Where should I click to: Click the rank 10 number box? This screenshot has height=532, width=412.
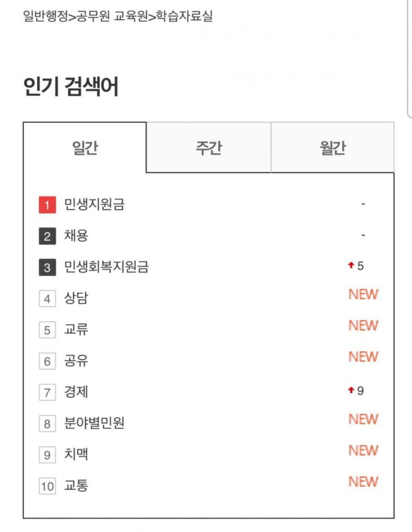(47, 486)
